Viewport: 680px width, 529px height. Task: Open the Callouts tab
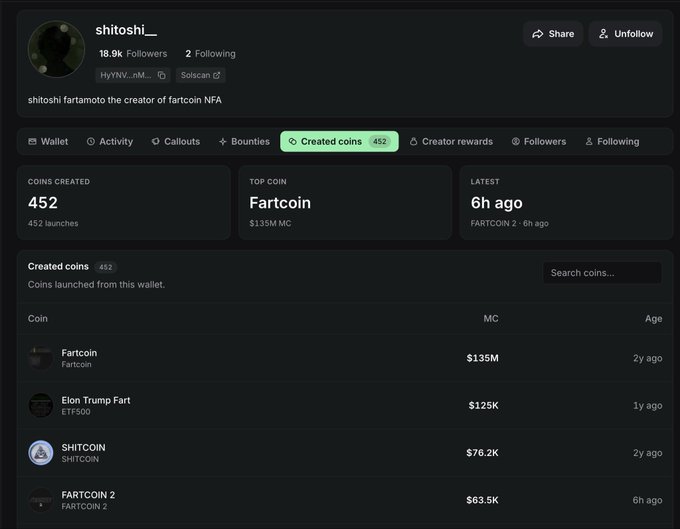point(176,141)
